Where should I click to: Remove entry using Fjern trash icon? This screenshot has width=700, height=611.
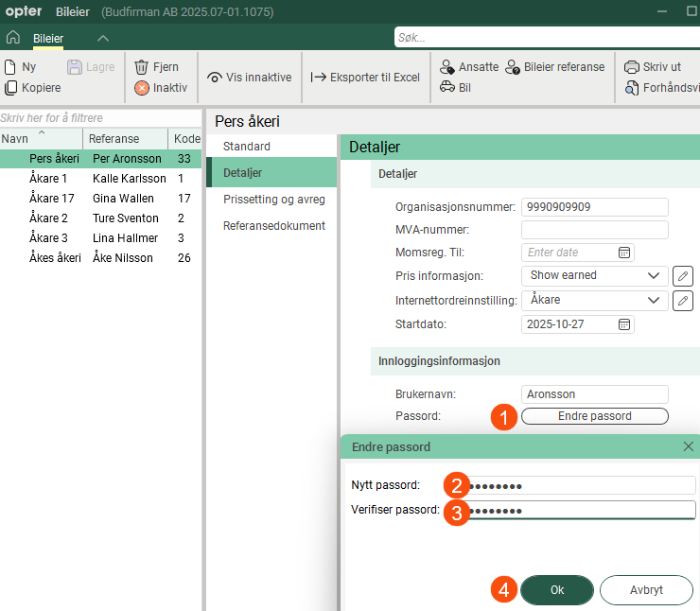156,67
